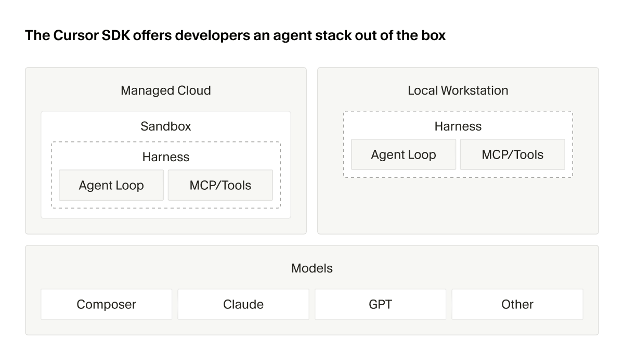This screenshot has width=624, height=364.
Task: Click the Harness label in Local Workstation
Action: click(458, 126)
